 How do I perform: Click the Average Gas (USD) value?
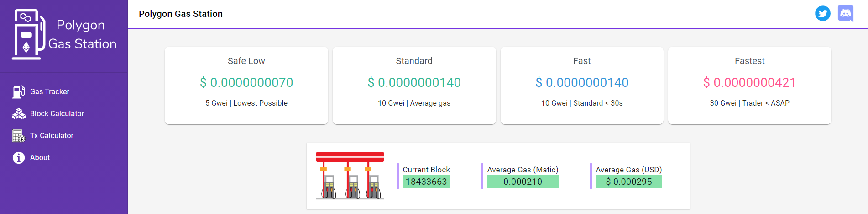628,182
